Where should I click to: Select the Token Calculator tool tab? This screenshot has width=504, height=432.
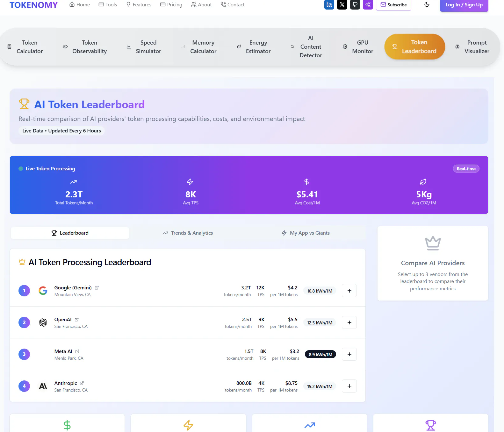click(x=25, y=47)
